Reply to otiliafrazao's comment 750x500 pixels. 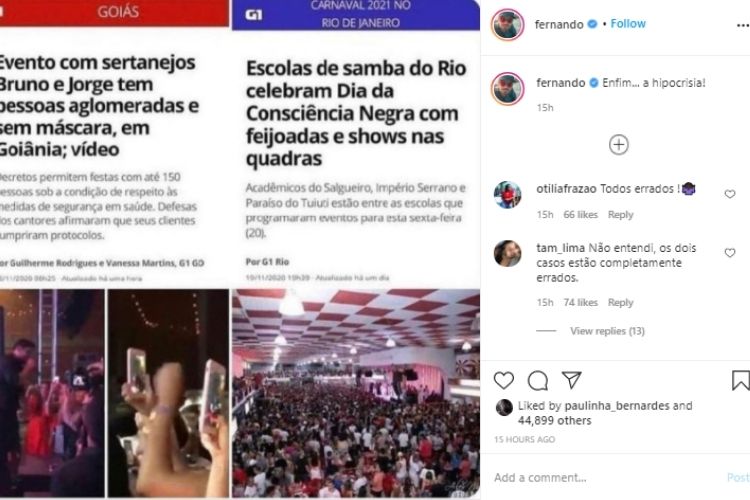click(x=620, y=214)
